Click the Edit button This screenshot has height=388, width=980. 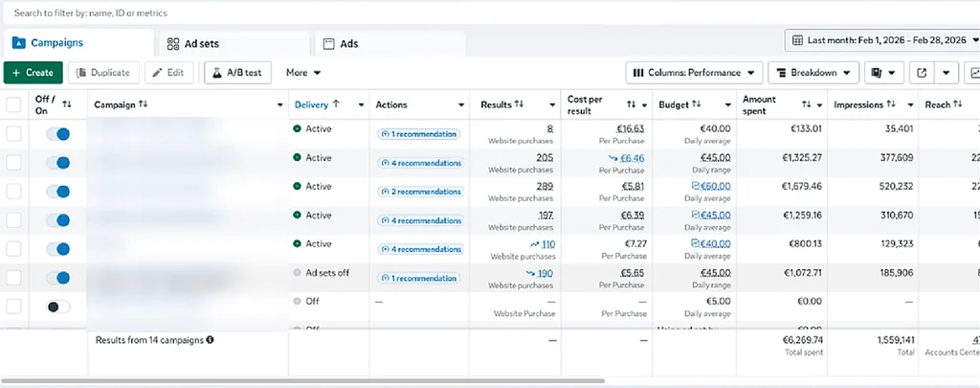(x=168, y=73)
